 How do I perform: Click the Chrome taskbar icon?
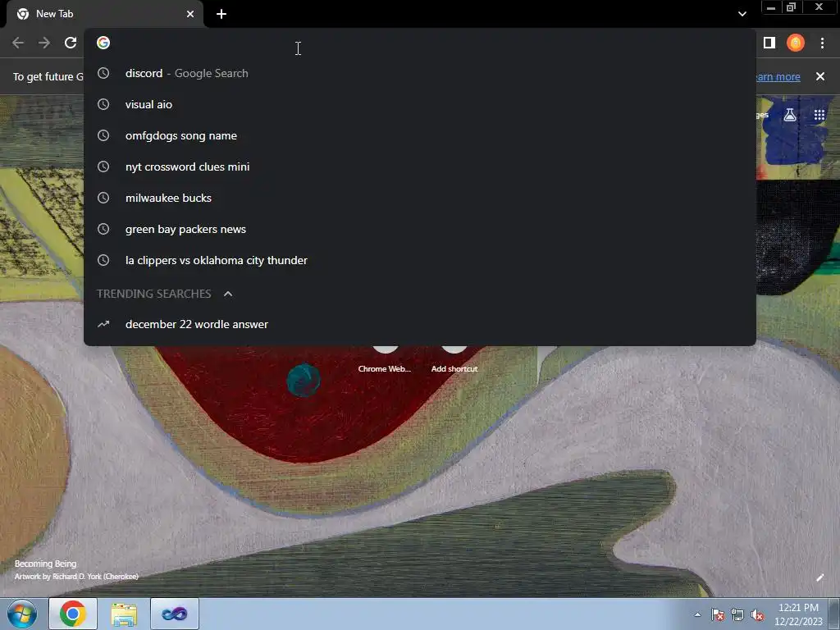[73, 614]
